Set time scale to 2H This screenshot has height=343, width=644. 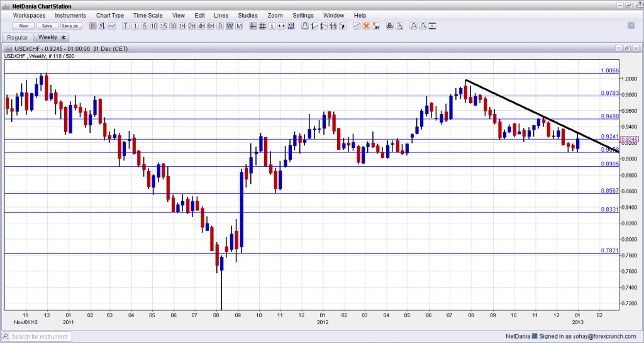click(x=192, y=26)
